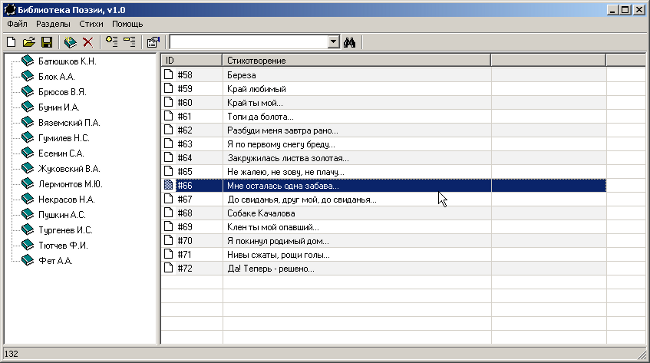Click the book icon next to Брюсов В.Я.
Image resolution: width=650 pixels, height=363 pixels.
27,92
